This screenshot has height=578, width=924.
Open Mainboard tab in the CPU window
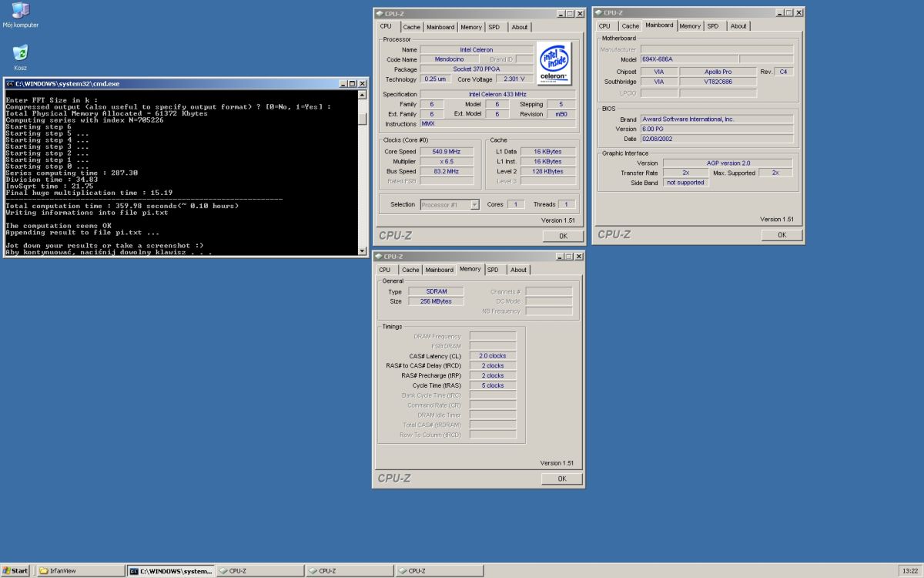440,27
